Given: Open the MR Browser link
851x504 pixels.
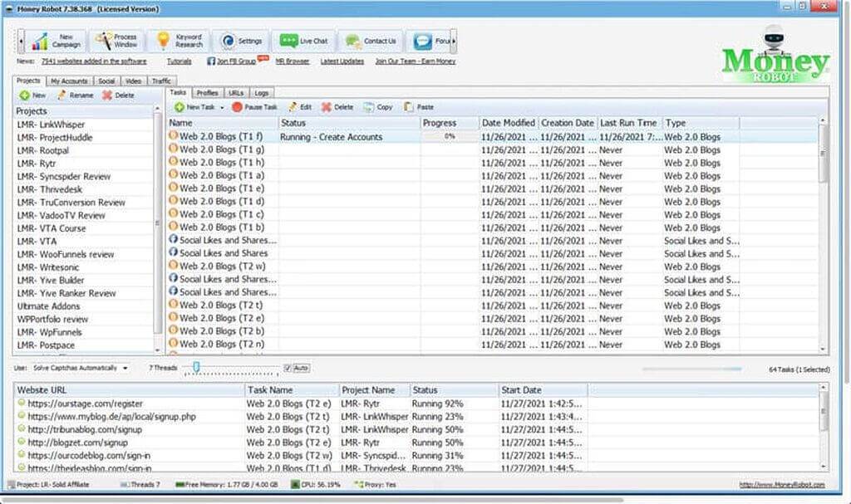Looking at the screenshot, I should [x=292, y=61].
